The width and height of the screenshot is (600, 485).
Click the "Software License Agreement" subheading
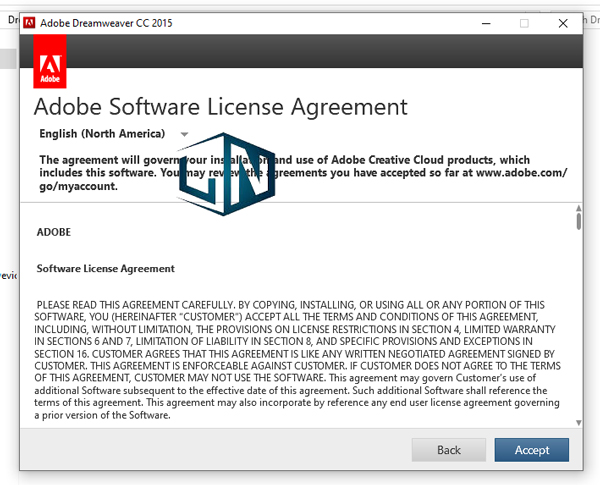point(106,269)
